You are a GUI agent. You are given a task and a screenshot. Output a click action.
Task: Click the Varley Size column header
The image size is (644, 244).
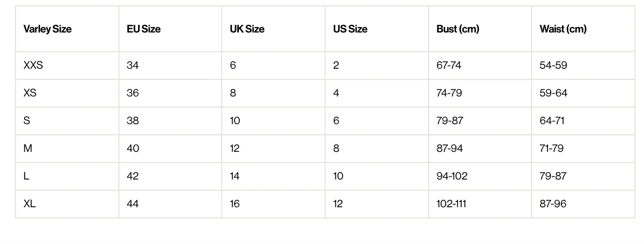point(67,29)
